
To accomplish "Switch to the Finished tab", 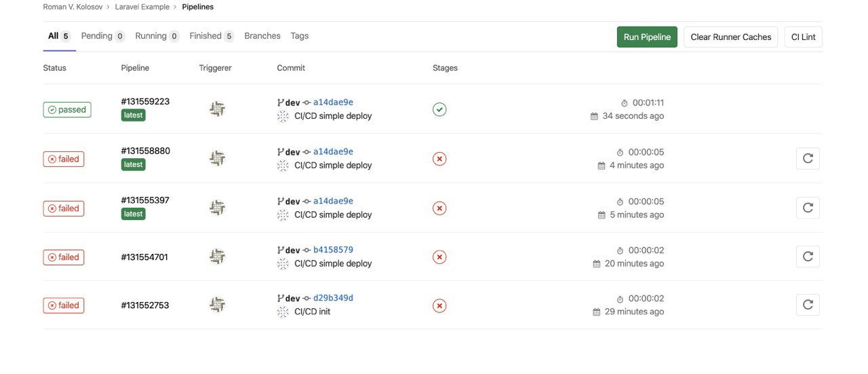I will tap(212, 36).
